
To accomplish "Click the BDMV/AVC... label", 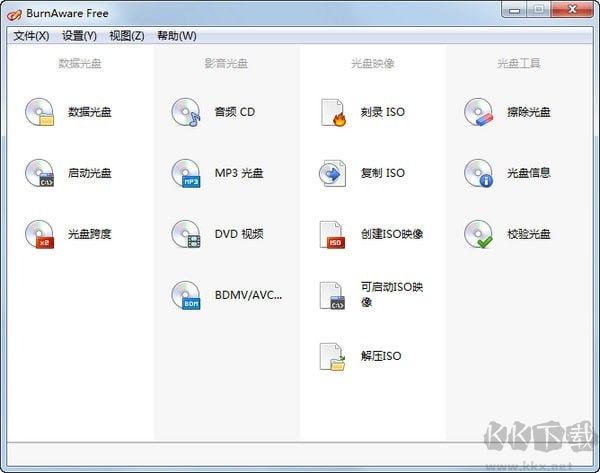I will 248,295.
